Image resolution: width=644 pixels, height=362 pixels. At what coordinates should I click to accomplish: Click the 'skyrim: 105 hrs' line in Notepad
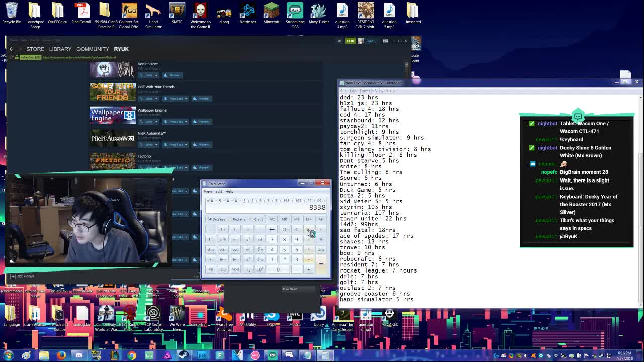[366, 207]
